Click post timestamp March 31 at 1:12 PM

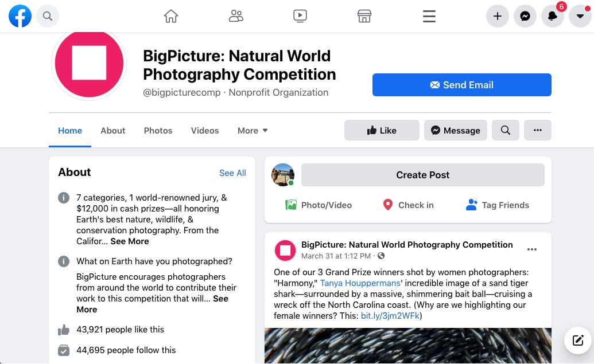point(336,256)
